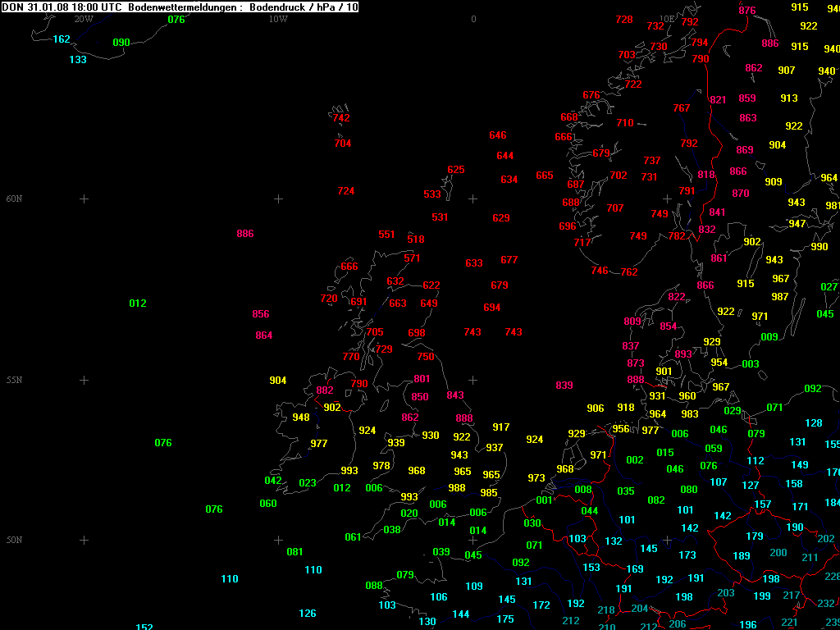Click the pink 856 station value
The width and height of the screenshot is (840, 630).
click(x=261, y=314)
